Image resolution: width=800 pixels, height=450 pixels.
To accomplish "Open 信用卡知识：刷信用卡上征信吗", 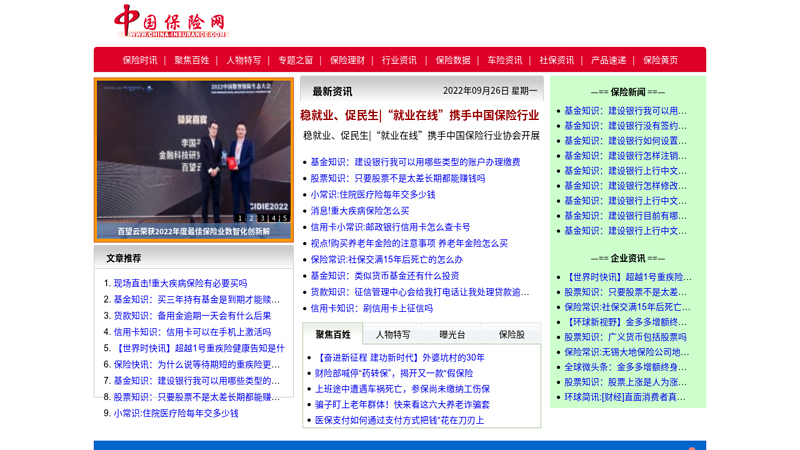I will click(x=371, y=309).
